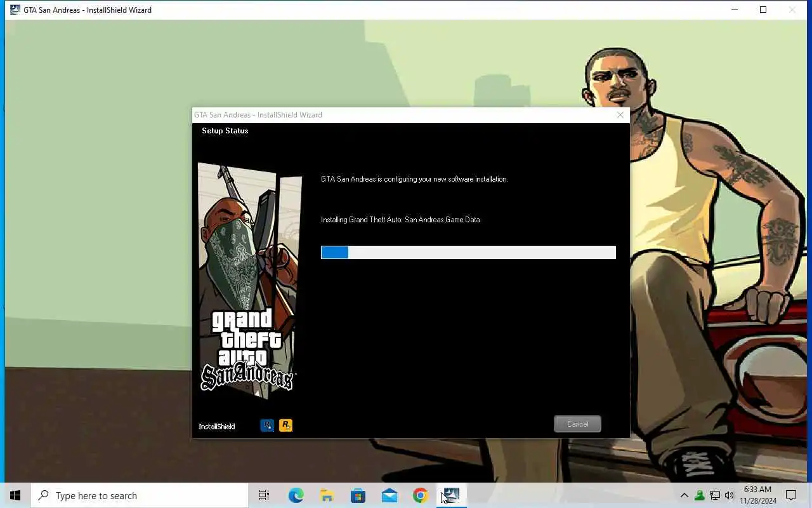Select the InstallShield setup taskbar icon

[451, 495]
